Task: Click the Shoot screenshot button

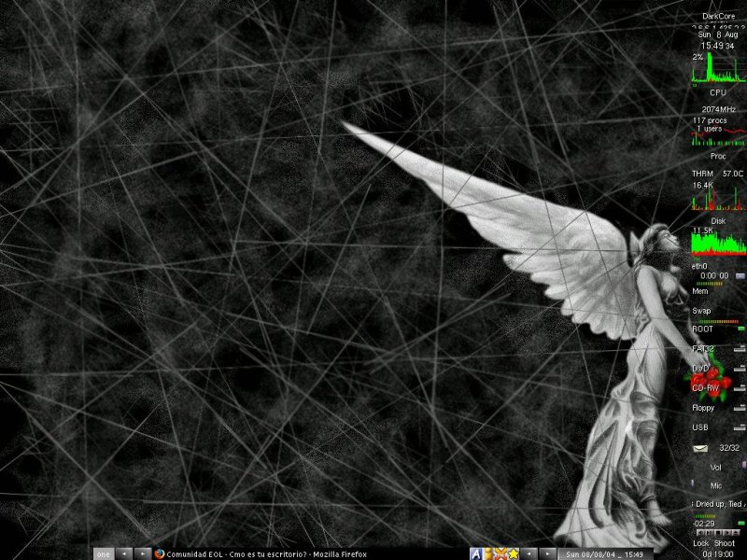Action: 725,543
